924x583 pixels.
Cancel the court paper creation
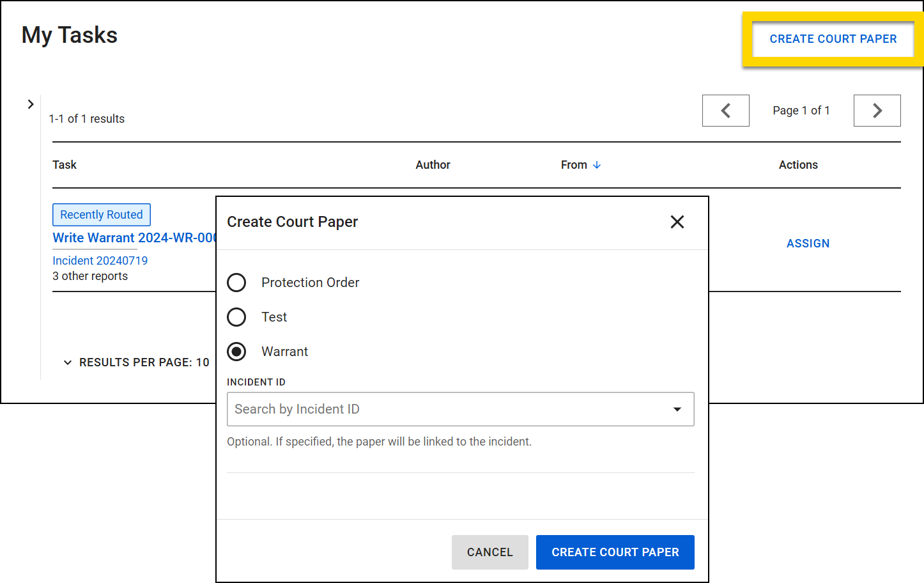point(489,552)
